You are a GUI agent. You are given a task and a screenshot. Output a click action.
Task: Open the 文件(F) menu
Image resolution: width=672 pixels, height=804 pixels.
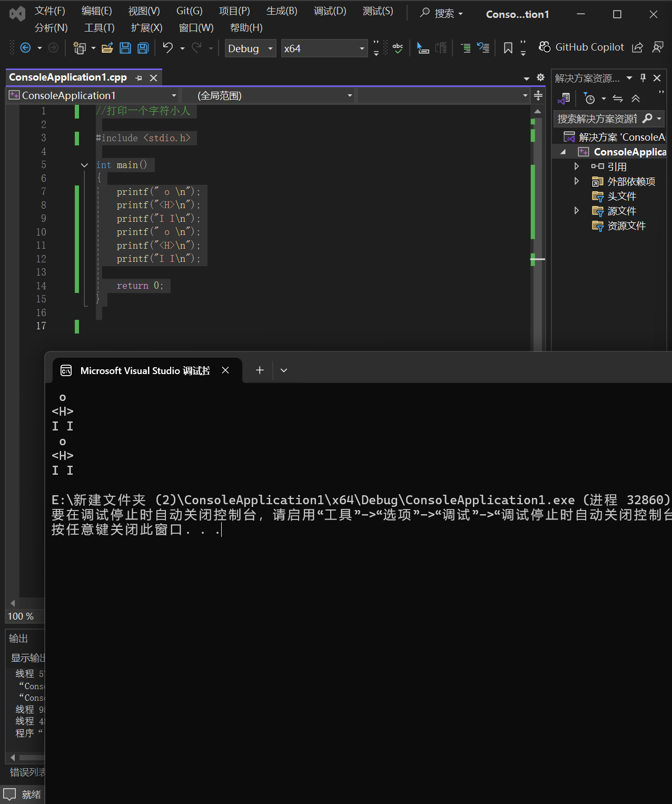click(50, 11)
